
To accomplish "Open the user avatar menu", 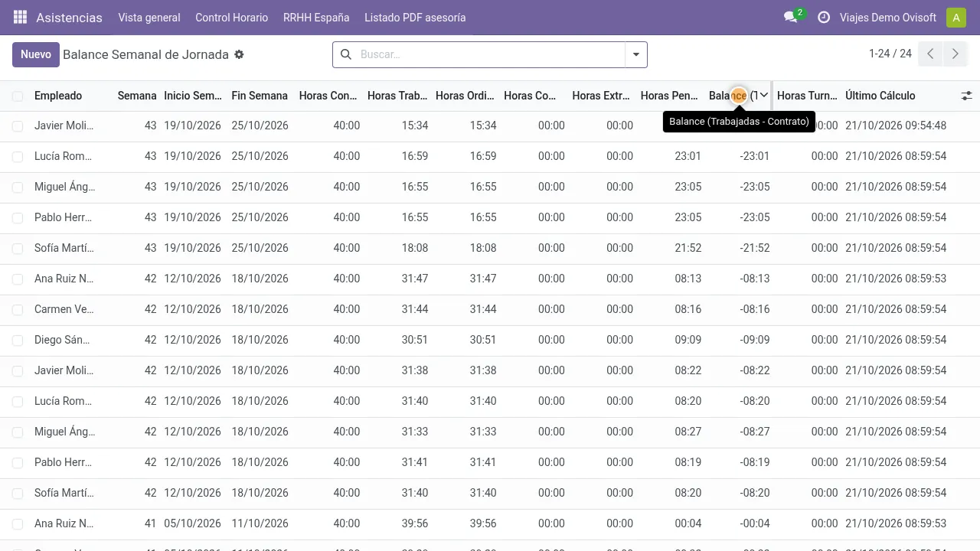I will (955, 18).
